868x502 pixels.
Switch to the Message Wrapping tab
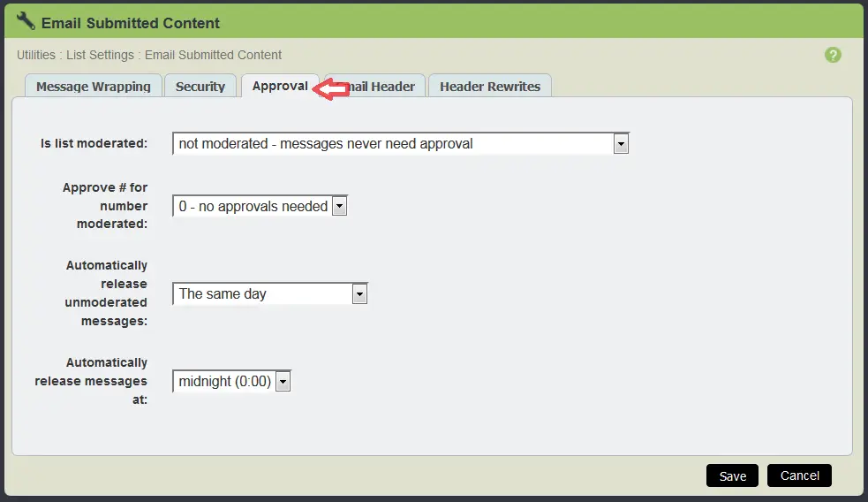point(94,87)
